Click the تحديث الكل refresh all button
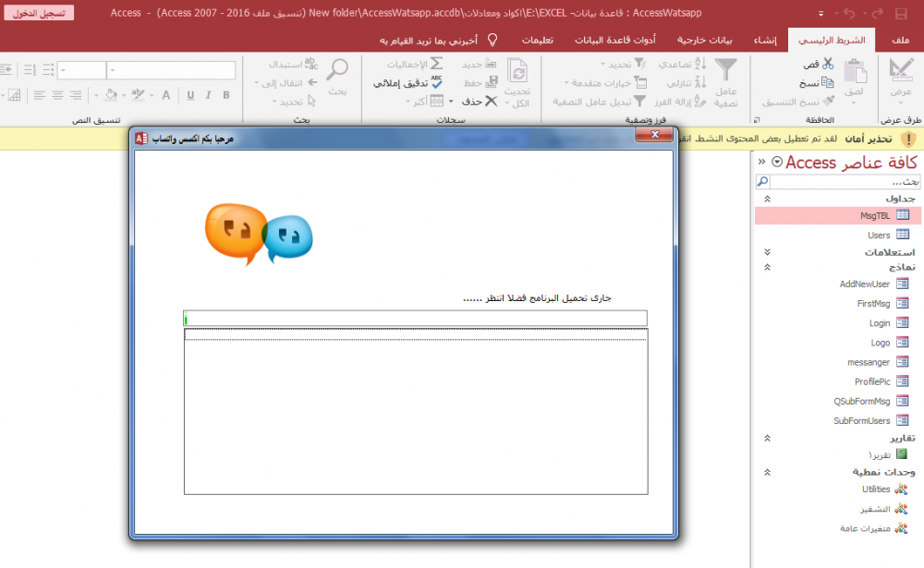 tap(517, 82)
